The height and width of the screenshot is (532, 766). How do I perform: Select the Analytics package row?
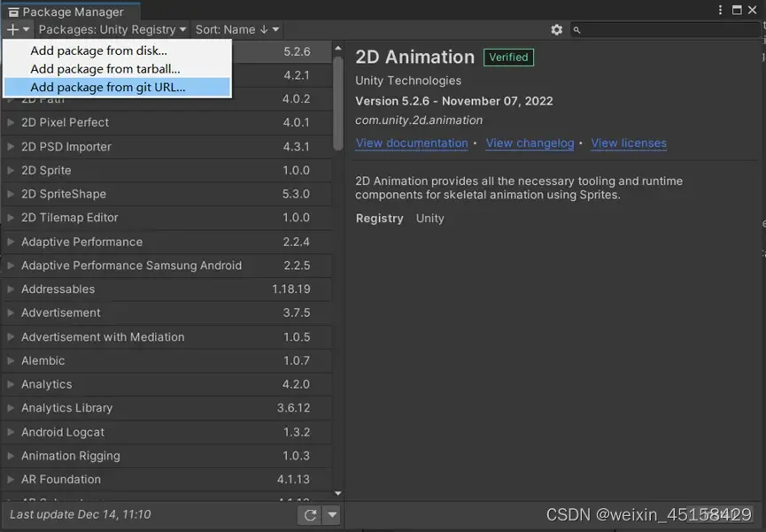[x=166, y=384]
